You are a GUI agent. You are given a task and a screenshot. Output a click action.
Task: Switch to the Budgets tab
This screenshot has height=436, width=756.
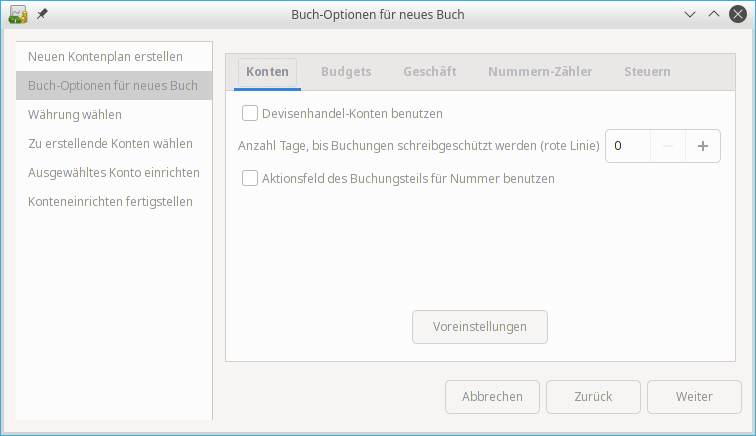click(346, 72)
